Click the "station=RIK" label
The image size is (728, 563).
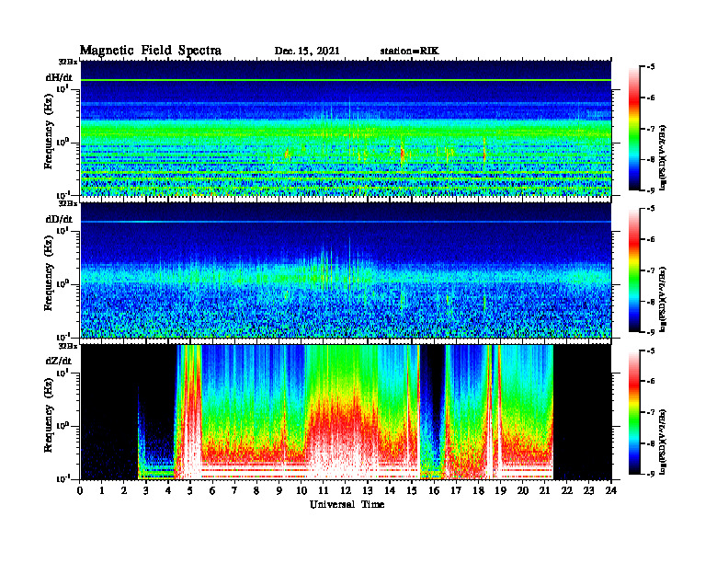coord(409,52)
